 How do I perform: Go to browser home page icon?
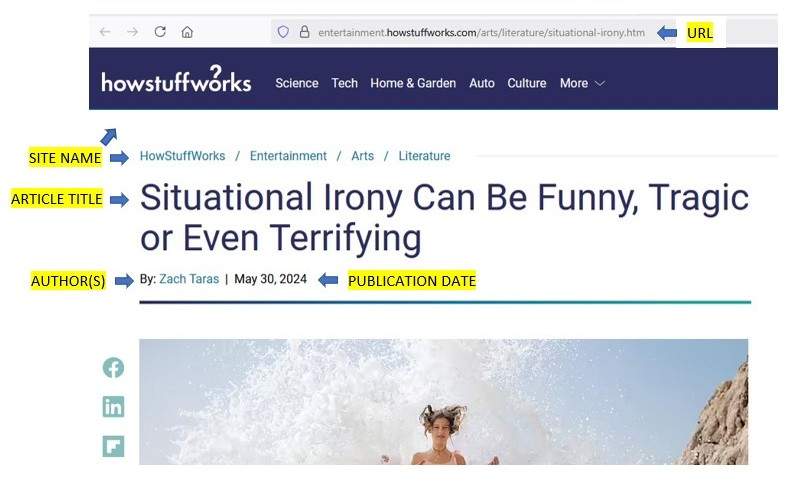[187, 32]
